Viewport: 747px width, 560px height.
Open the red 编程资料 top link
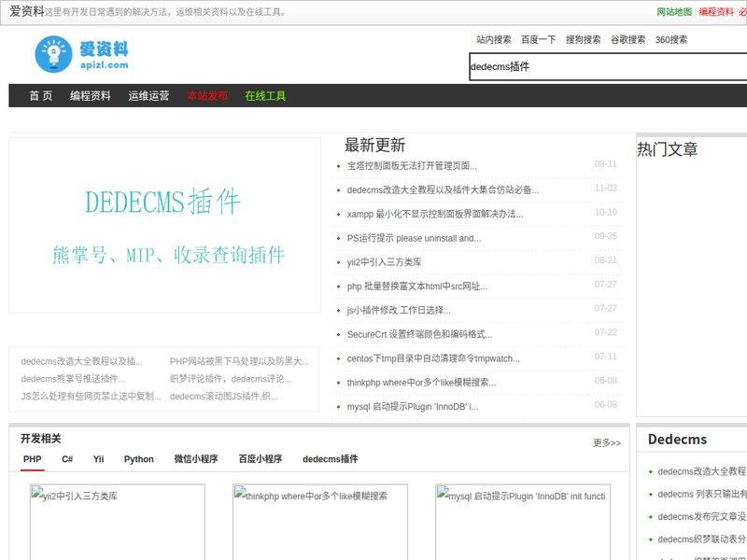pos(716,12)
